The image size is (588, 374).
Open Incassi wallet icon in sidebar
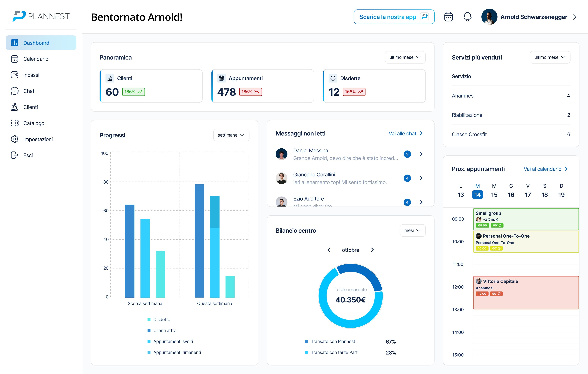[15, 75]
